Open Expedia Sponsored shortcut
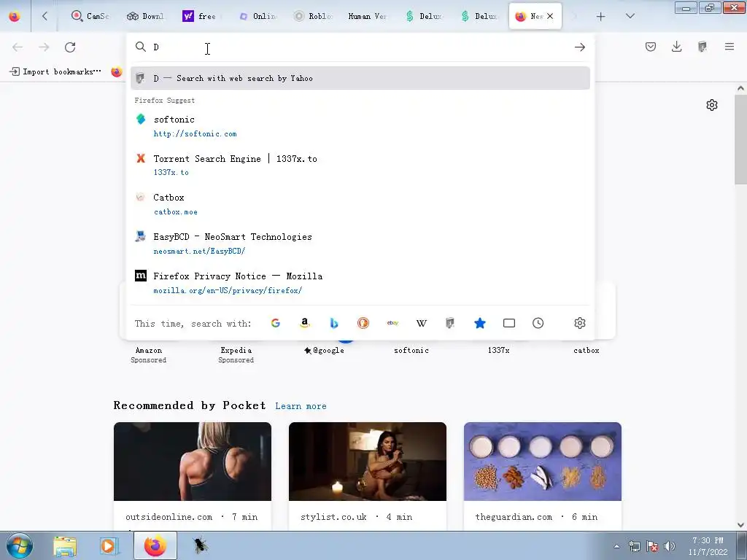The image size is (747, 560). point(236,354)
